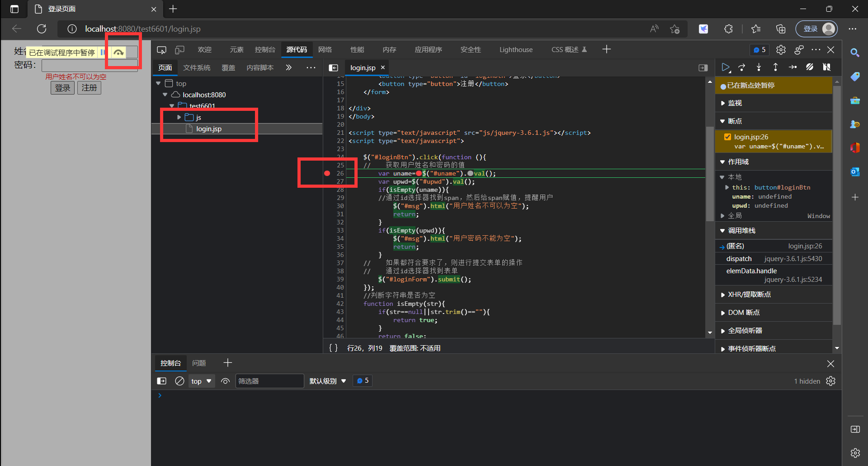The height and width of the screenshot is (466, 868).
Task: Toggle device emulation icon in DevTools
Action: click(179, 50)
